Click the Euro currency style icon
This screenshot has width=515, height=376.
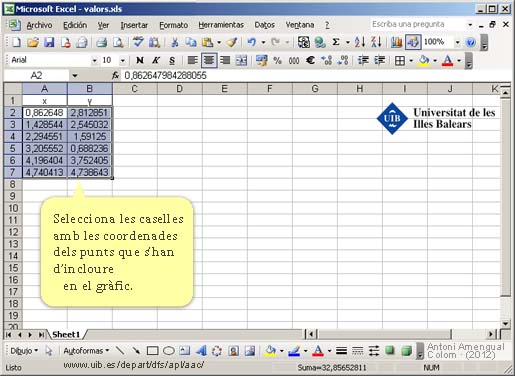pyautogui.click(x=310, y=60)
